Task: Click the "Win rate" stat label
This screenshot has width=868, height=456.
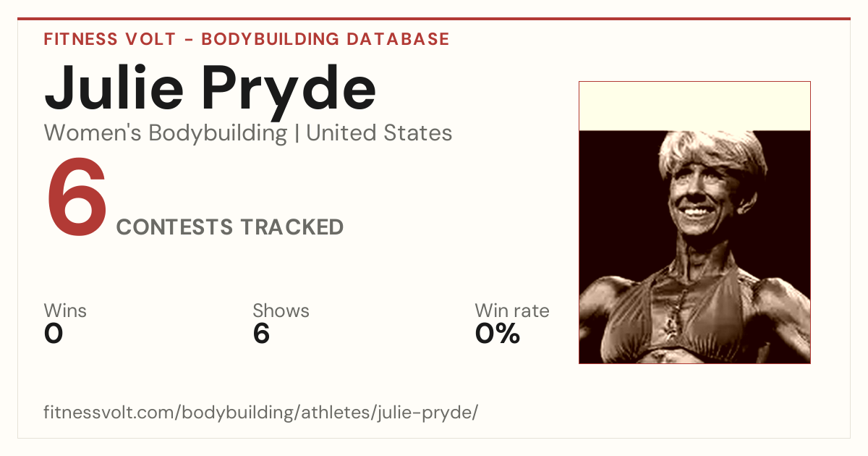Action: [x=512, y=311]
